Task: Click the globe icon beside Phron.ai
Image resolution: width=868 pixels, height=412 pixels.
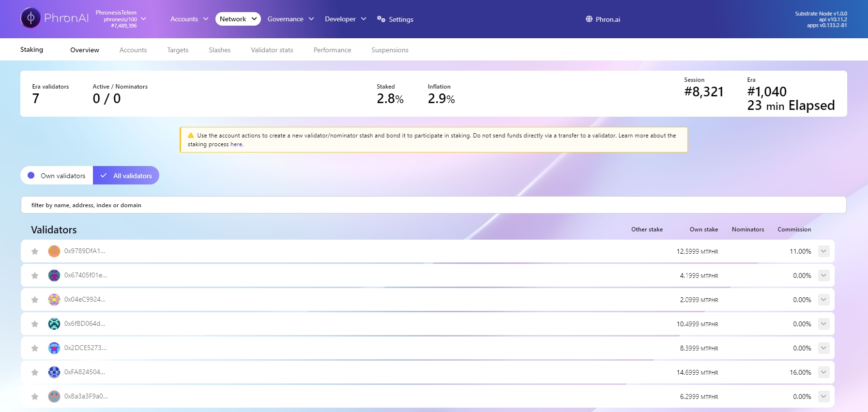Action: tap(589, 19)
